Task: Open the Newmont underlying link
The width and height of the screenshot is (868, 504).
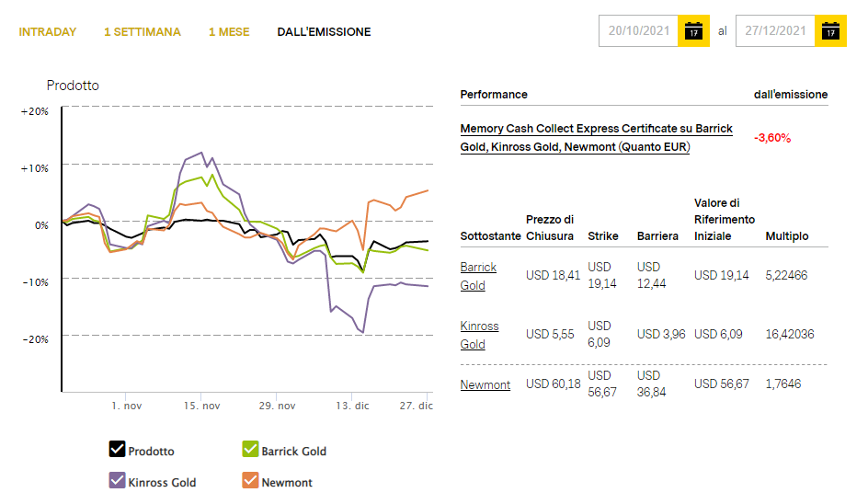Action: point(485,384)
